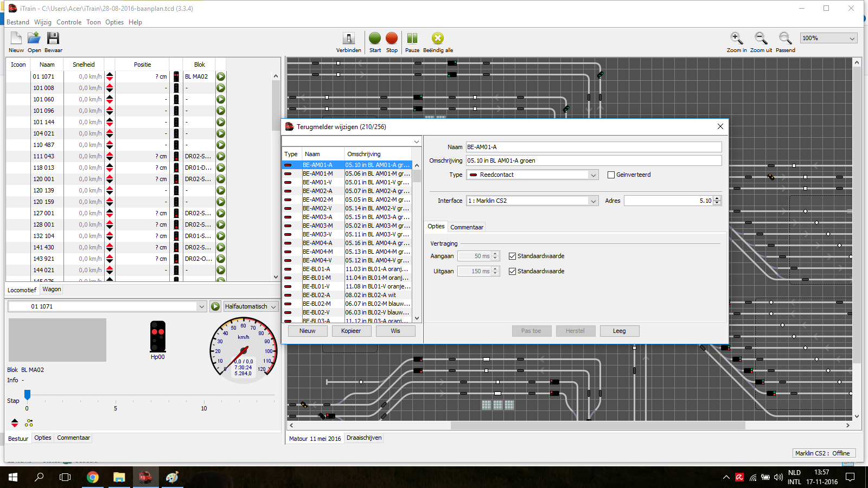Toggle the Geïnverteerd checkbox

611,175
